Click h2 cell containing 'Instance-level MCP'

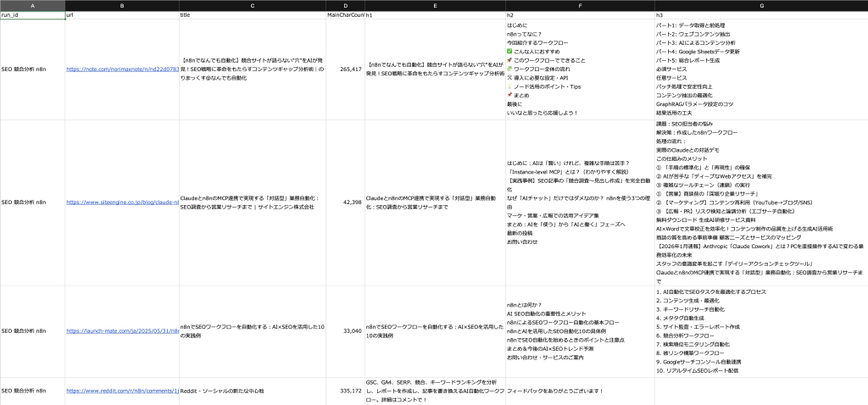pos(580,202)
